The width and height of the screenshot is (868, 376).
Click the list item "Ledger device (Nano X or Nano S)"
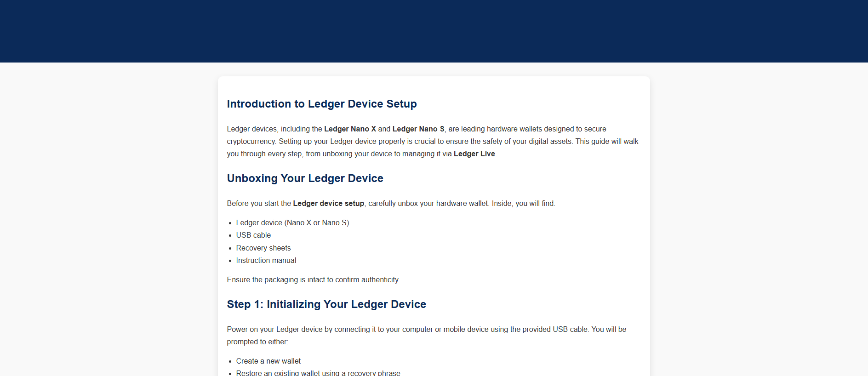(x=292, y=223)
